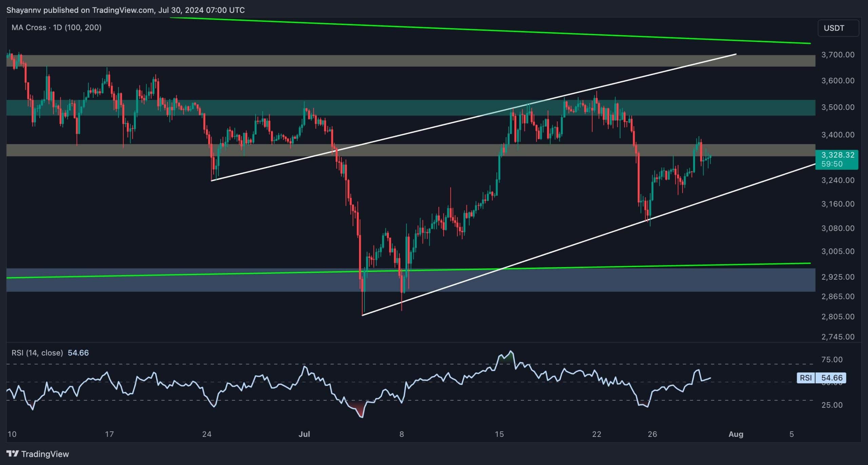The height and width of the screenshot is (465, 868).
Task: Click the 3,700.00 price axis label
Action: (x=837, y=55)
